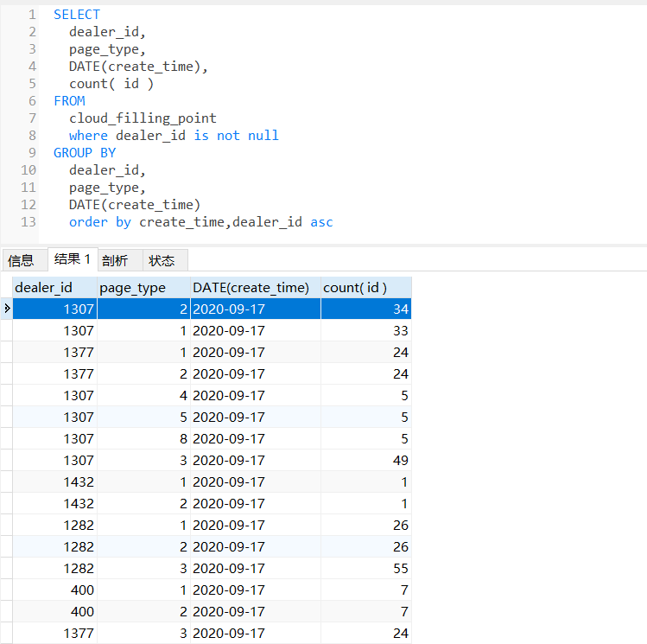
Task: Select count cell with value 55
Action: tap(366, 569)
